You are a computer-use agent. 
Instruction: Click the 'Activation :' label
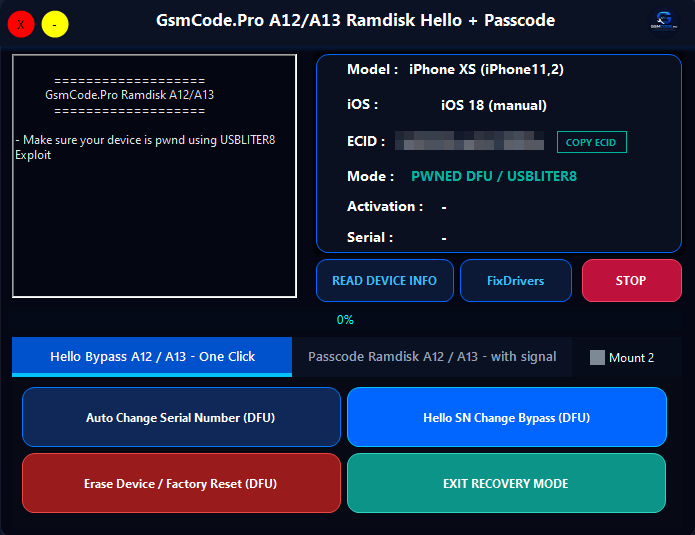click(x=385, y=207)
